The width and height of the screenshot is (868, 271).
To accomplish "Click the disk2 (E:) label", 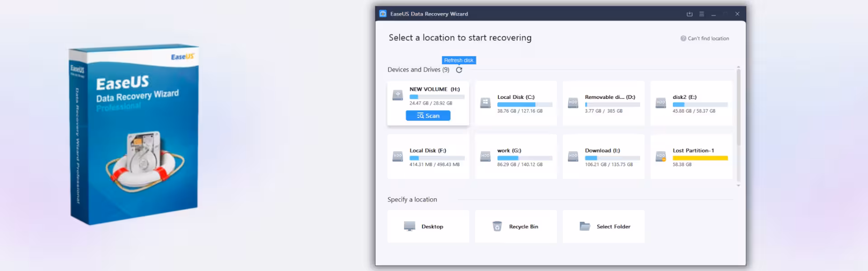I will click(684, 97).
